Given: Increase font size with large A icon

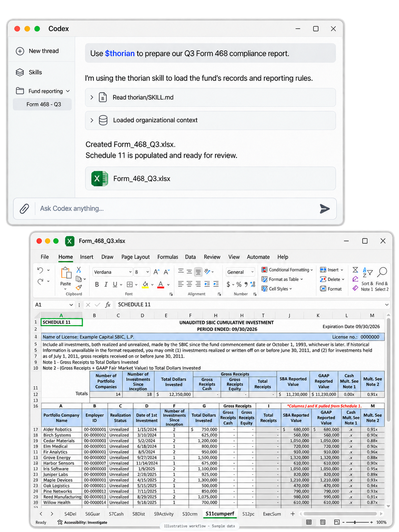Looking at the screenshot, I should (156, 272).
